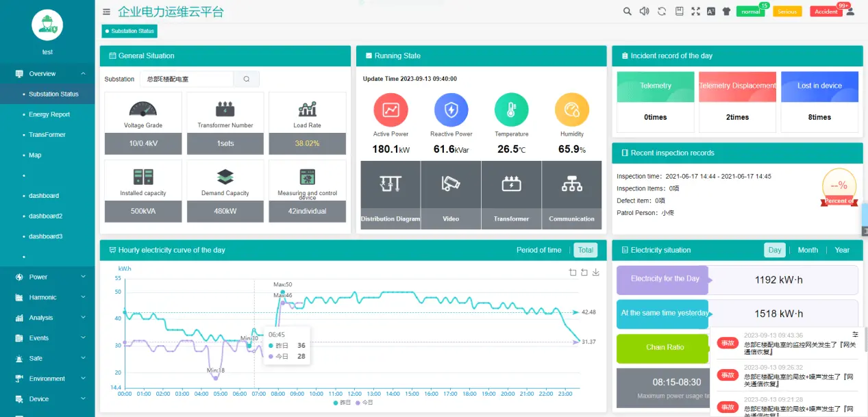Open the Distribution Diagram icon
Image resolution: width=868 pixels, height=417 pixels.
click(x=390, y=184)
